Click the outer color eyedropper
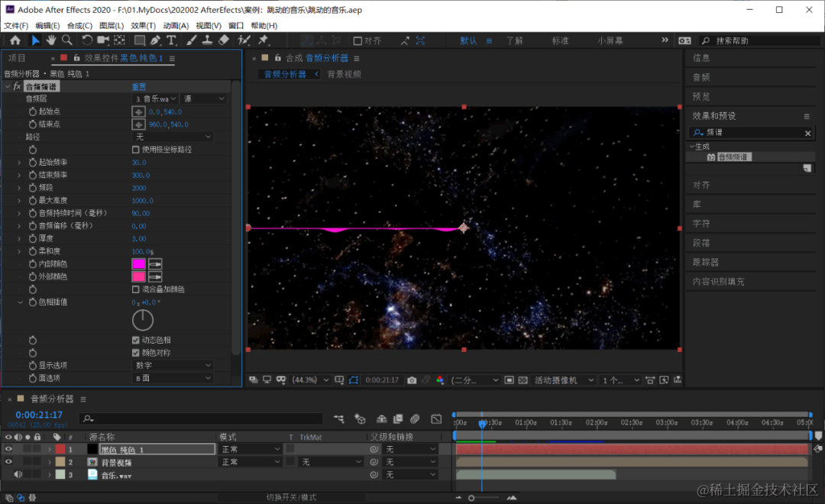This screenshot has width=825, height=504. (x=155, y=276)
